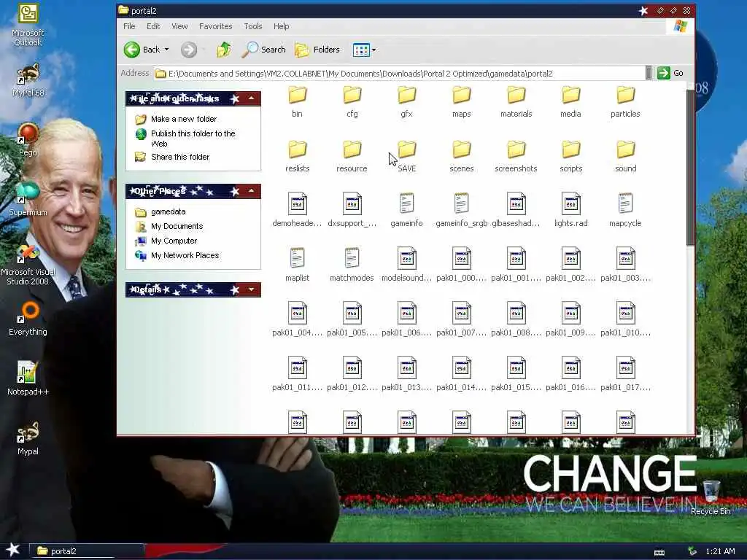Open the Help menu

tap(281, 26)
